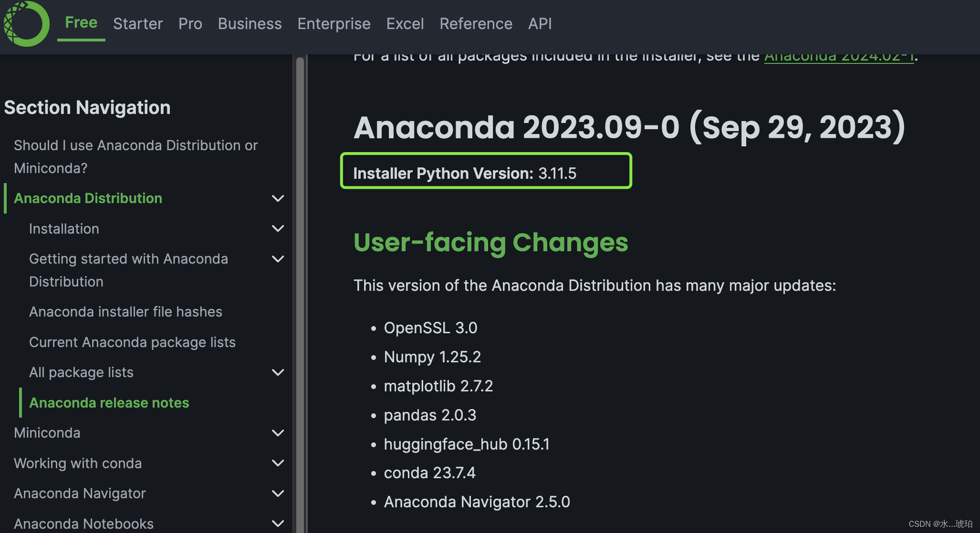
Task: Click the Excel plan tab
Action: click(403, 23)
